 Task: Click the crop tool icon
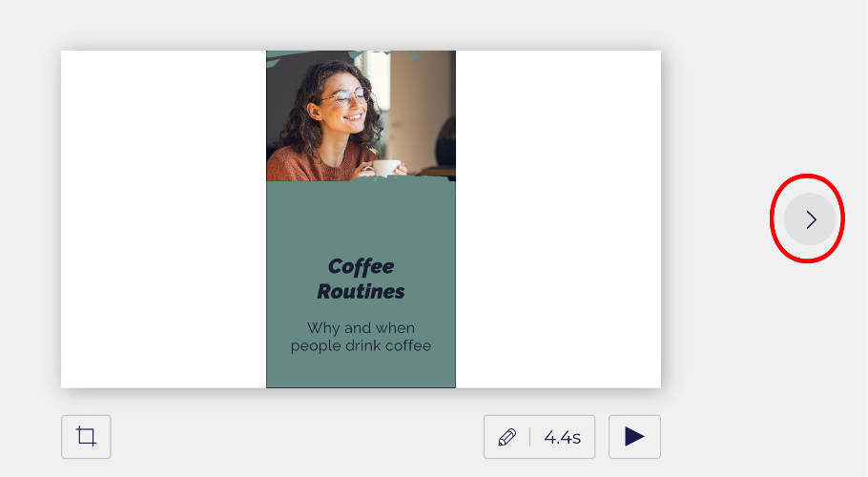pos(86,437)
